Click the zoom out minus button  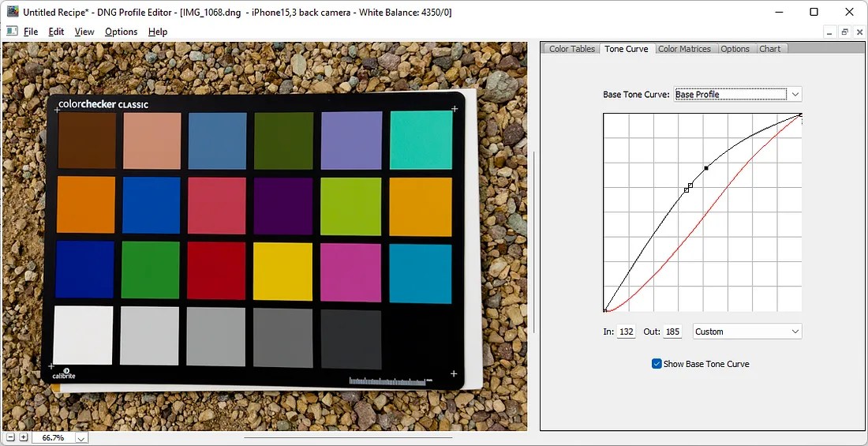[11, 437]
